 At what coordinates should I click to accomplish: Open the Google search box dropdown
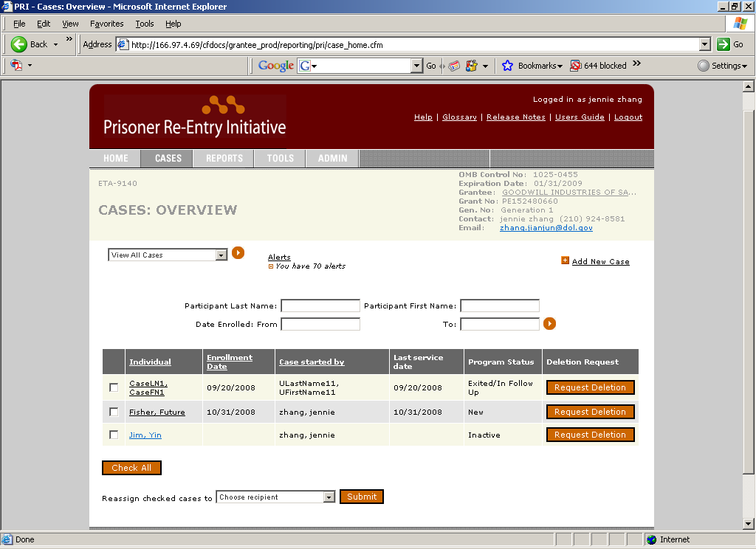pos(416,66)
